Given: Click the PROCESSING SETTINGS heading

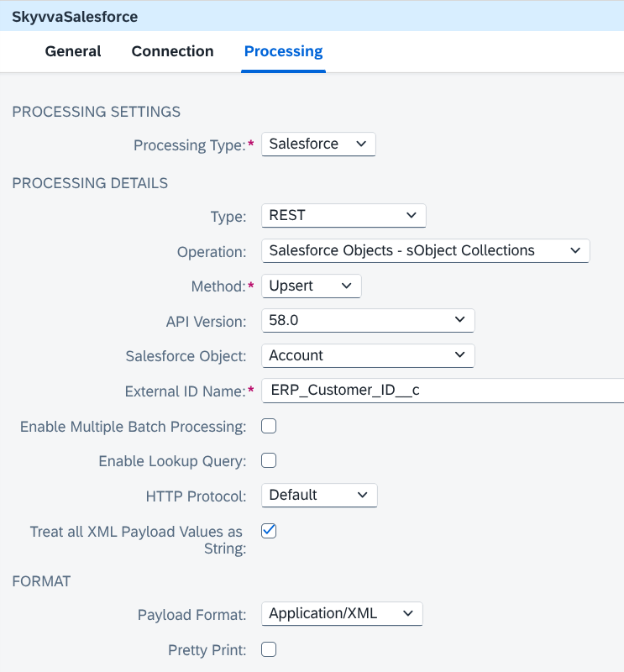Looking at the screenshot, I should coord(96,112).
